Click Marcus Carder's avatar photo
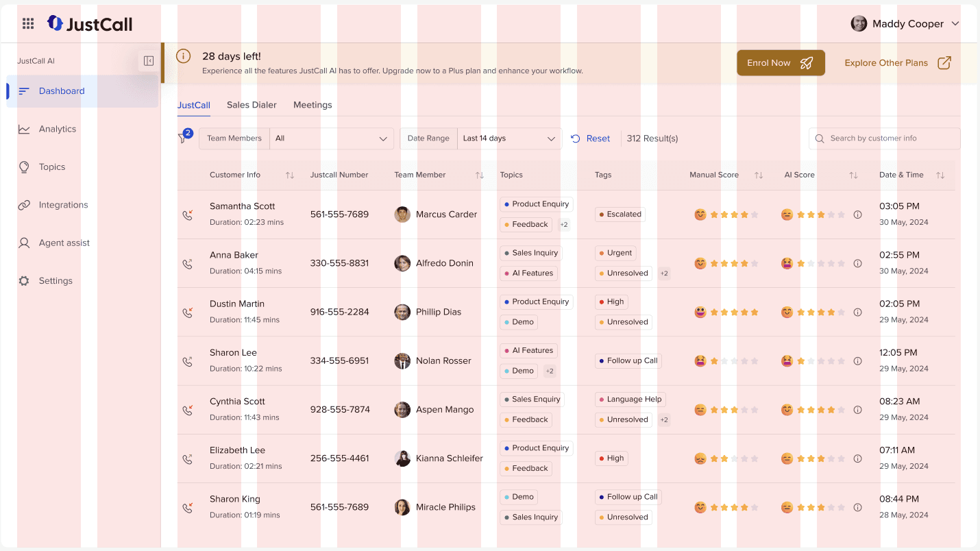 (x=402, y=215)
